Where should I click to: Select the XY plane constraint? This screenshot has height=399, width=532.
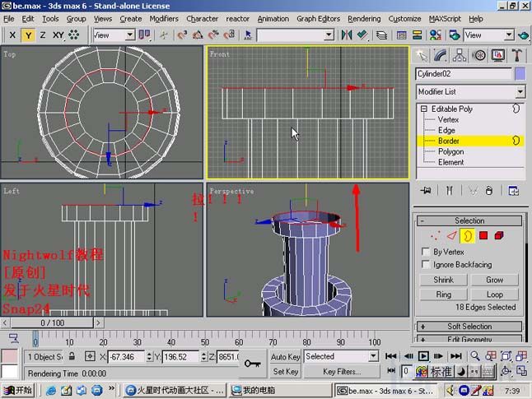pos(58,35)
